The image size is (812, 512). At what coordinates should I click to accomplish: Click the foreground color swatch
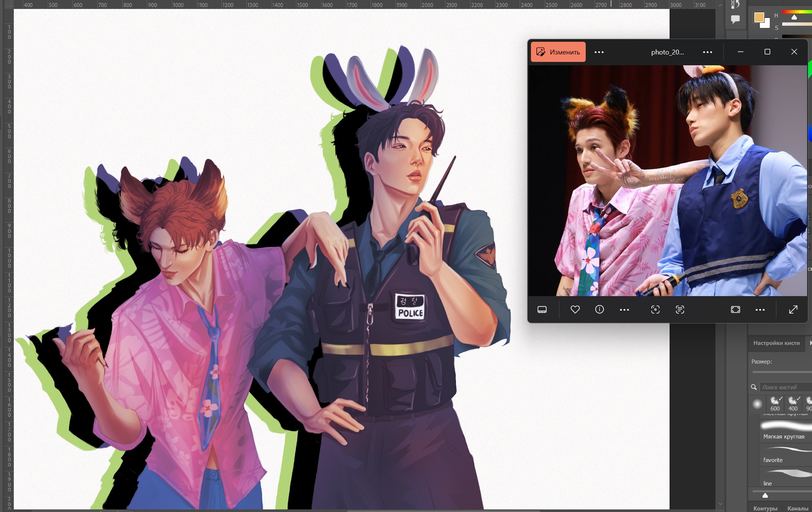click(x=758, y=17)
